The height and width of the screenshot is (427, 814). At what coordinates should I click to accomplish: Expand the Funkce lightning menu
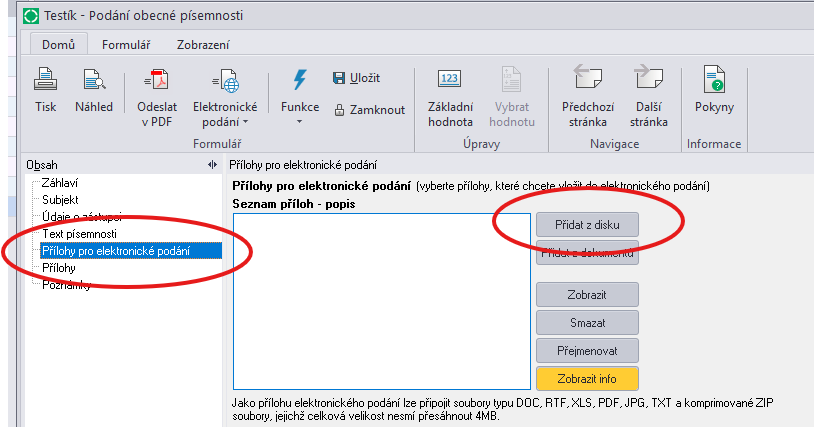click(299, 96)
